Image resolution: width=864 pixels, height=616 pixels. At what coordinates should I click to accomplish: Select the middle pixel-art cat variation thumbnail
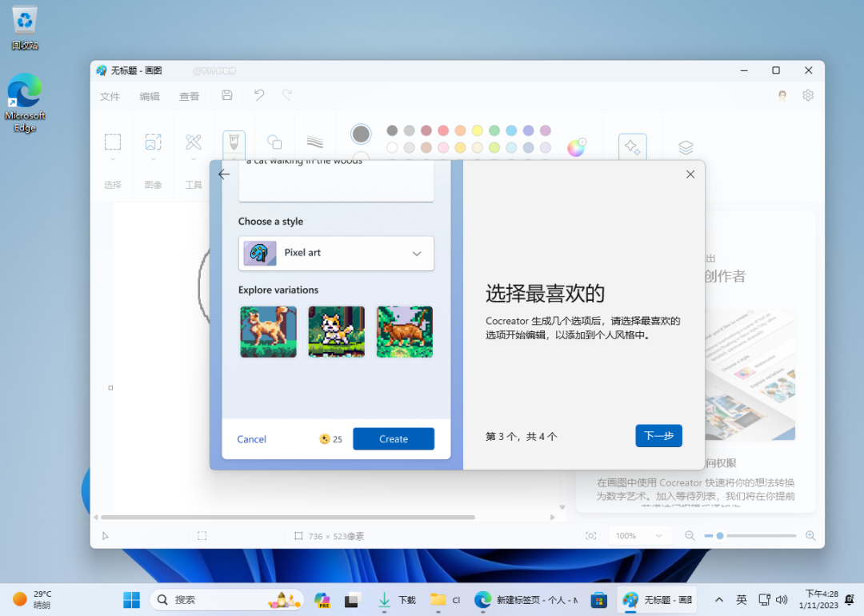click(x=336, y=332)
